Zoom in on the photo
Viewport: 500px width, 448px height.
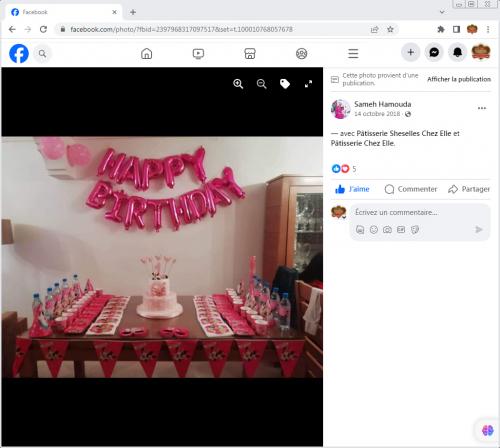238,84
